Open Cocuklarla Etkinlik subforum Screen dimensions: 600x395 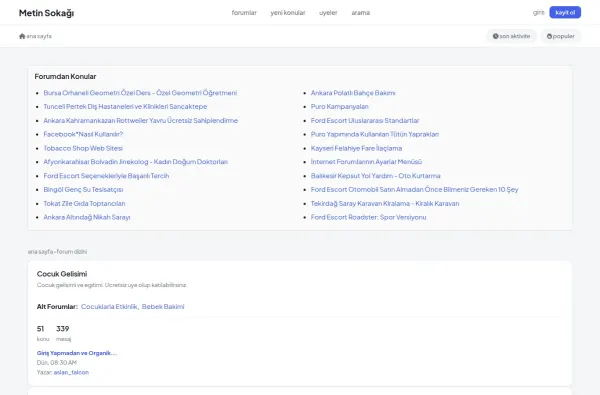[109, 307]
